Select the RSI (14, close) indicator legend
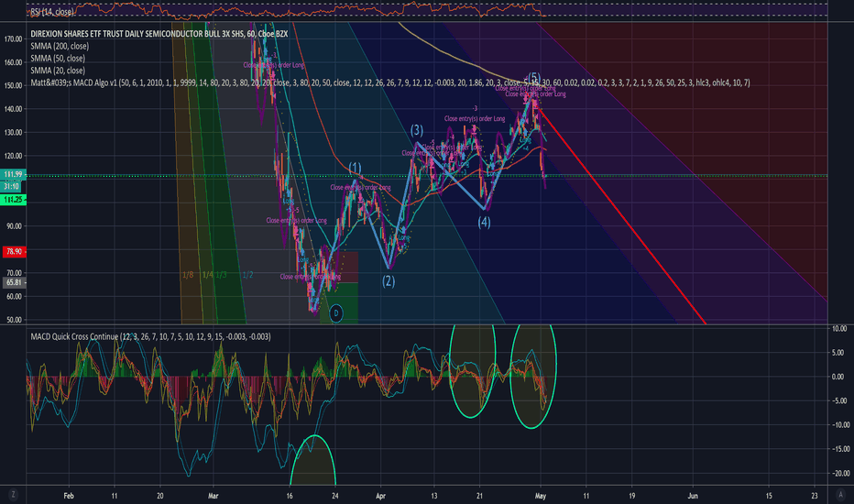The height and width of the screenshot is (504, 854). 51,11
